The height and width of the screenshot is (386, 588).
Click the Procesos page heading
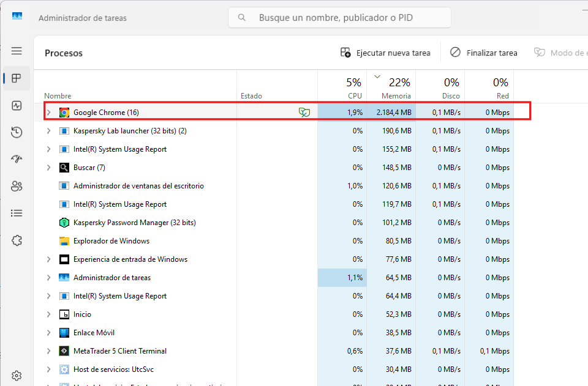point(64,53)
